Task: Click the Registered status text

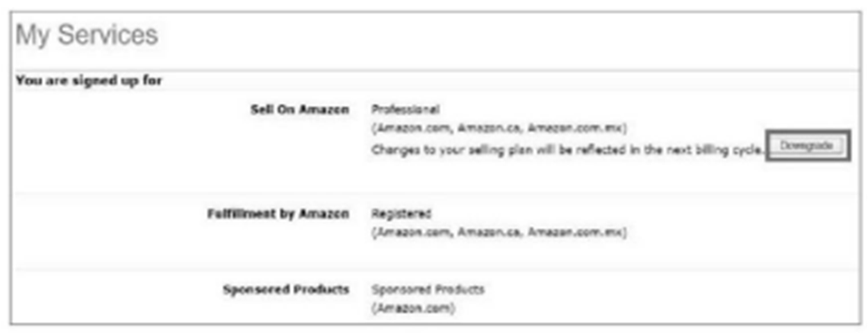Action: (401, 214)
